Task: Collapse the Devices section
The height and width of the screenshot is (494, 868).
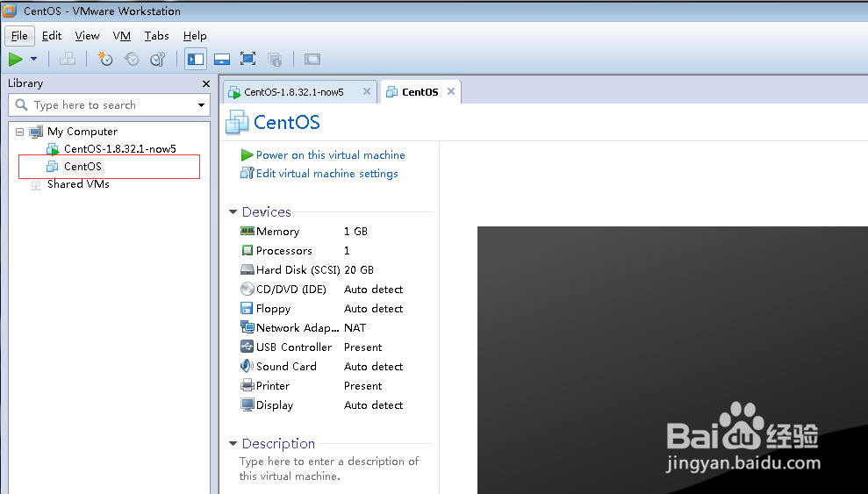Action: click(233, 211)
